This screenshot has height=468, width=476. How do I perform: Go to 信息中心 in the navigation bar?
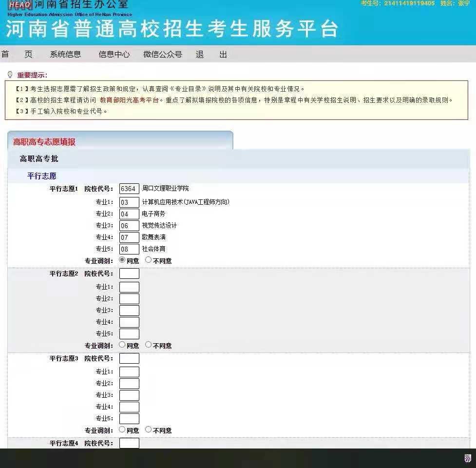[x=114, y=54]
